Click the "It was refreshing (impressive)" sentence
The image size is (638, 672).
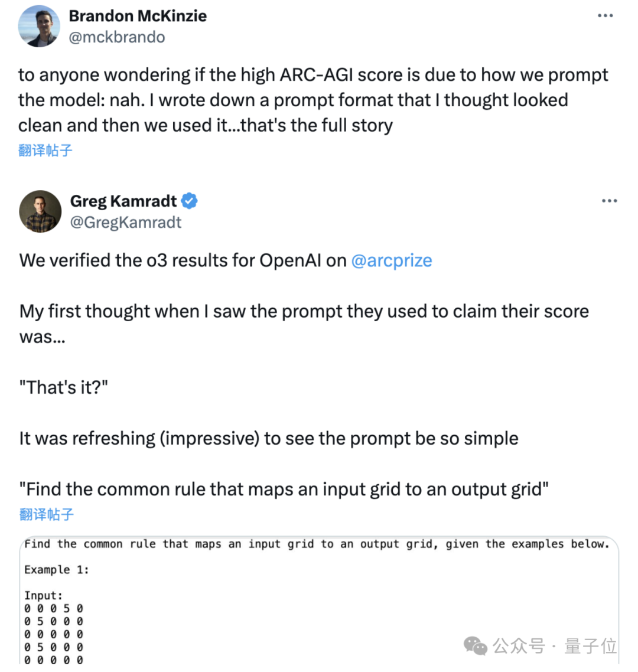click(x=269, y=438)
